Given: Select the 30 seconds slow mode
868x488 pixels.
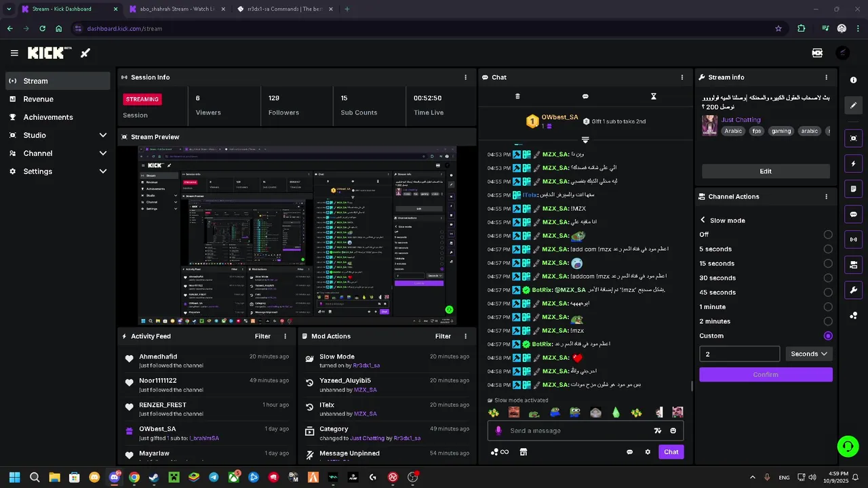Looking at the screenshot, I should (x=828, y=278).
